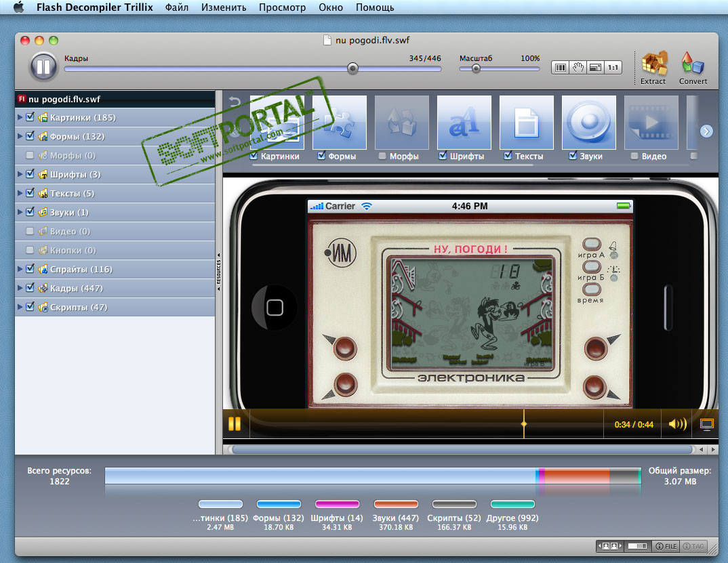Click the TAG info button in status bar

coord(693,546)
